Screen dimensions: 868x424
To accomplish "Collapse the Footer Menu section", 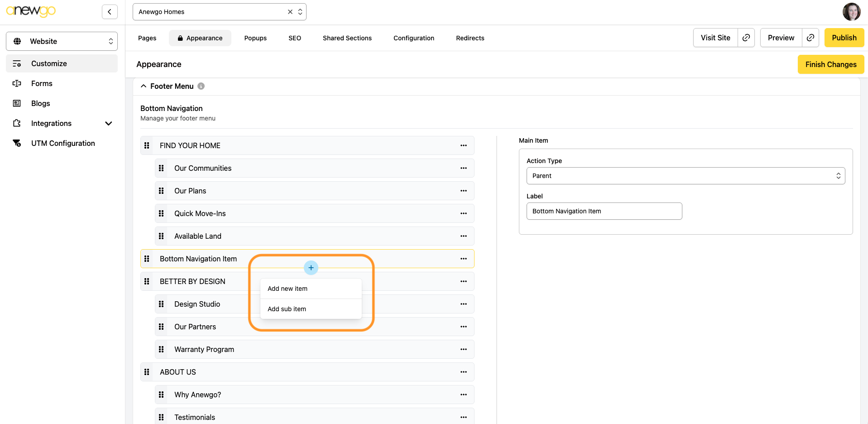I will point(144,86).
